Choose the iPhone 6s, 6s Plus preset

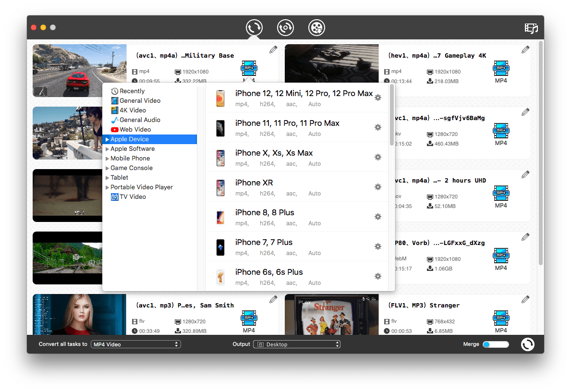[x=297, y=277]
